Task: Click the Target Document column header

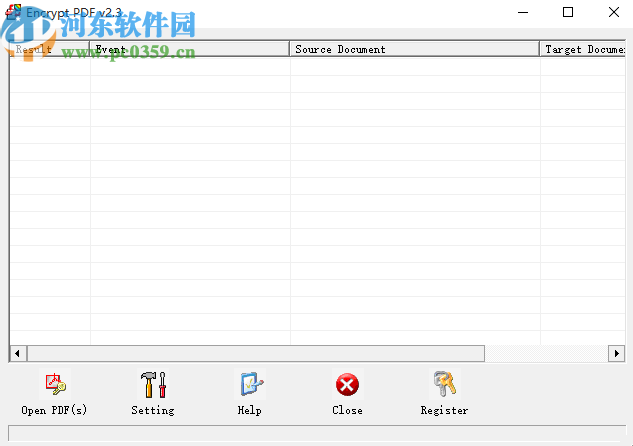Action: [x=583, y=49]
